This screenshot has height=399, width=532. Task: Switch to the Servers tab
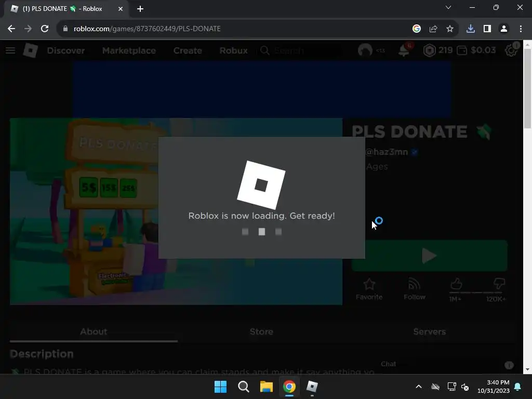point(430,331)
